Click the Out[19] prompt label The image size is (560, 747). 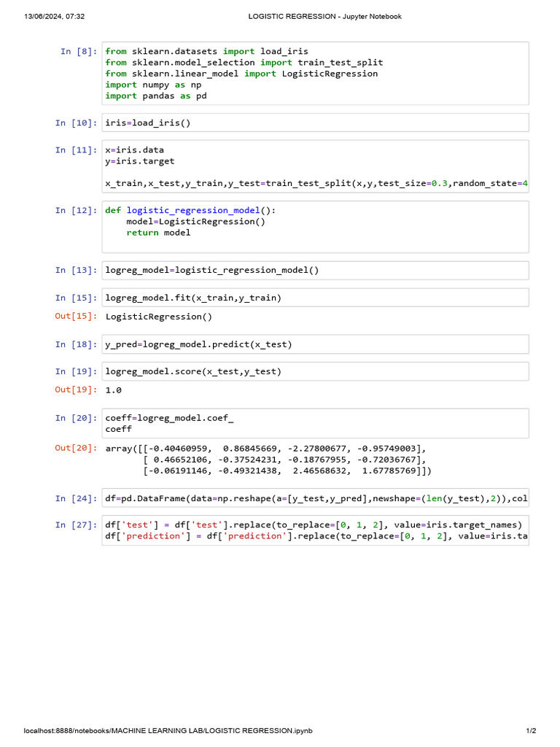pos(76,390)
